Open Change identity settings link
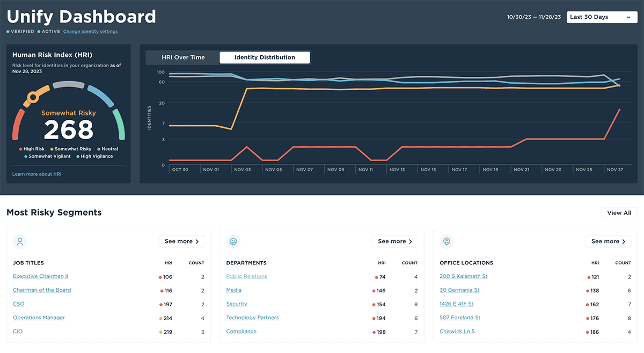 [x=90, y=32]
